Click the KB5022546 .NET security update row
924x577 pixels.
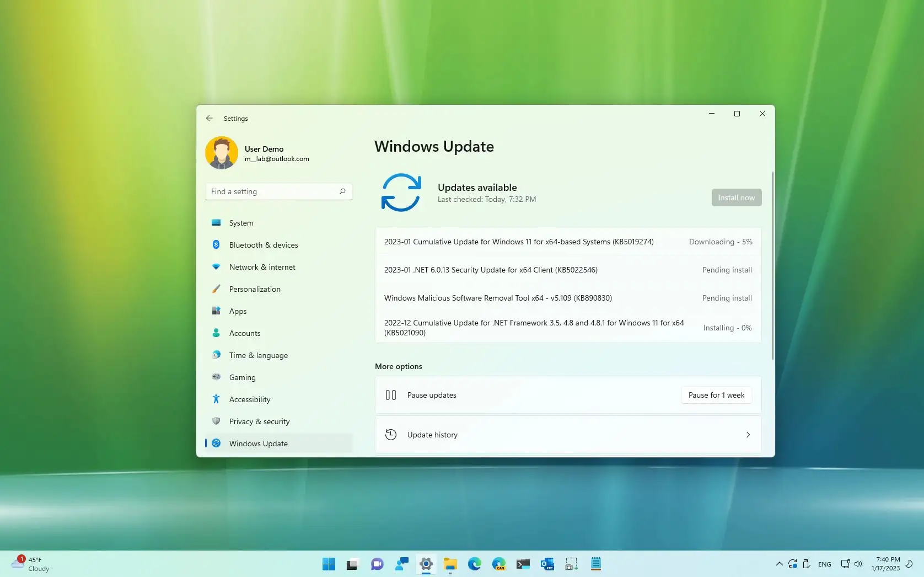click(x=568, y=270)
